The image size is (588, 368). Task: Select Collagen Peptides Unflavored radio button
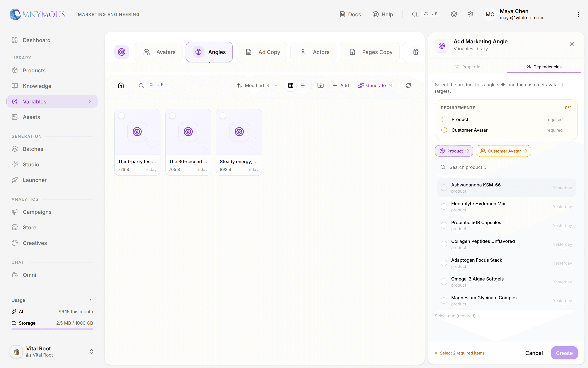pyautogui.click(x=444, y=244)
